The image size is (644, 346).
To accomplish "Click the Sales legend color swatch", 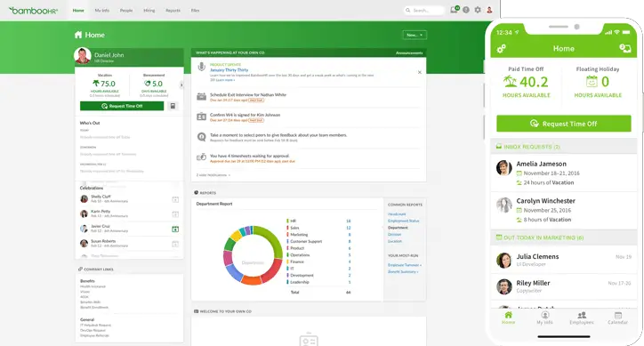I will coord(287,228).
